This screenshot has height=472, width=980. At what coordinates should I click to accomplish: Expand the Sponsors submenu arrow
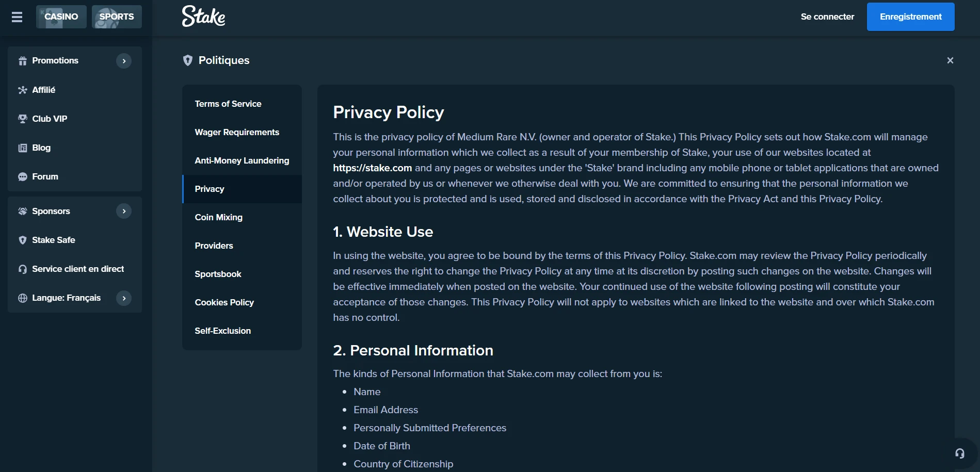(124, 211)
